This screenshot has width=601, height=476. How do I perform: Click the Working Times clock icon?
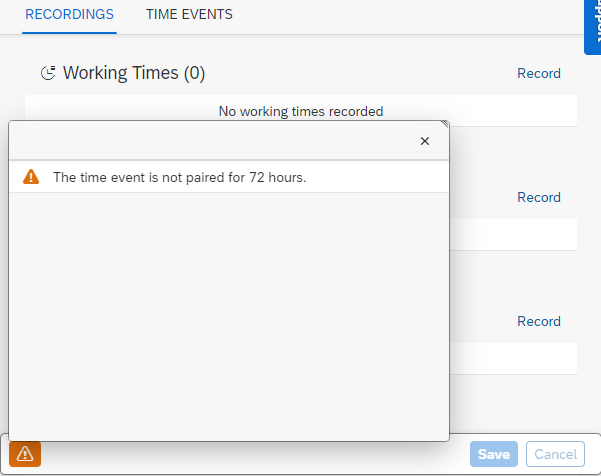pyautogui.click(x=48, y=73)
